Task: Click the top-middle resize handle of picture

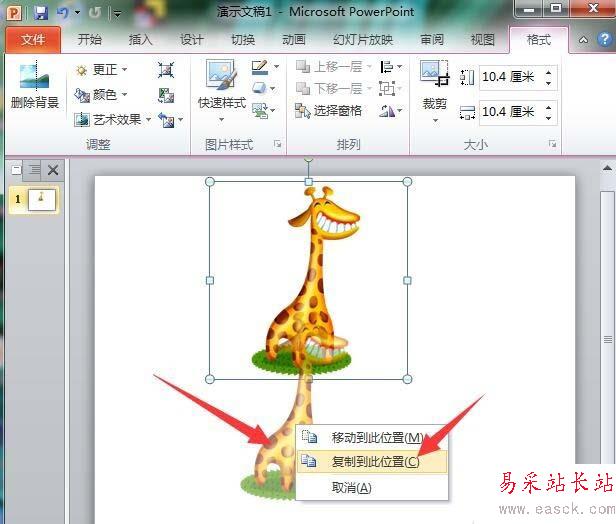Action: coord(309,181)
